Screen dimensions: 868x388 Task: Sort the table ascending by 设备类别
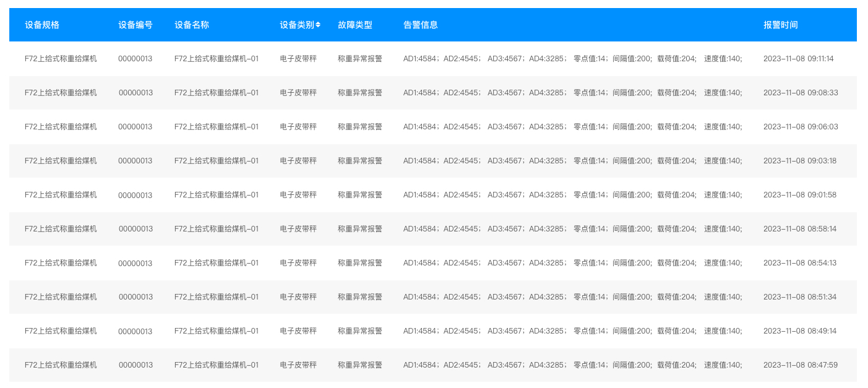tap(317, 23)
